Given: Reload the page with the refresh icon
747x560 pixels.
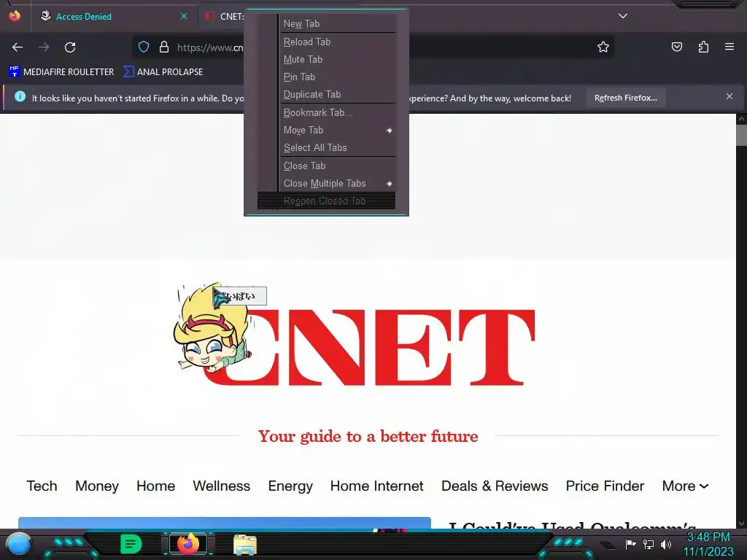Looking at the screenshot, I should (x=70, y=47).
